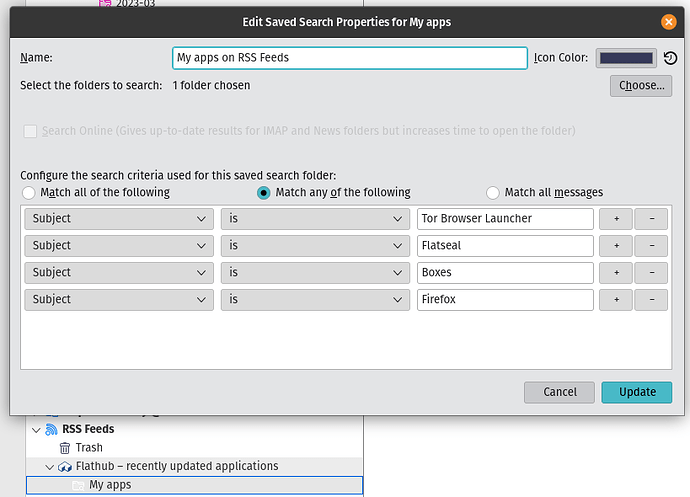
Task: Open 'is' operator dropdown in Flatseal row
Action: 315,246
